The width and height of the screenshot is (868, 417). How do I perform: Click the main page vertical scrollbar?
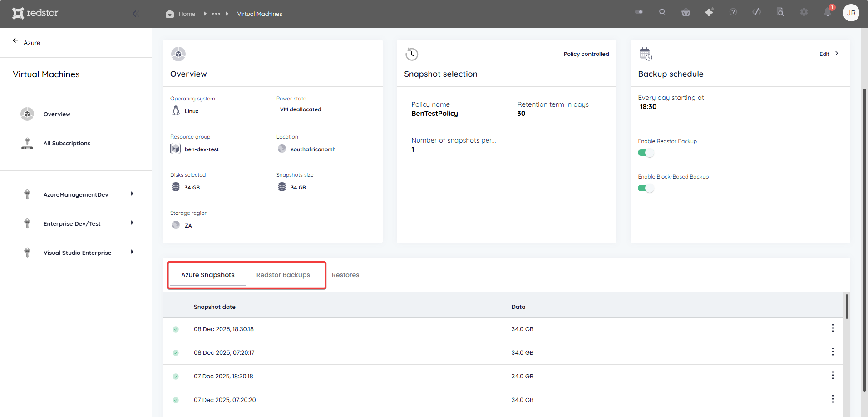click(864, 240)
